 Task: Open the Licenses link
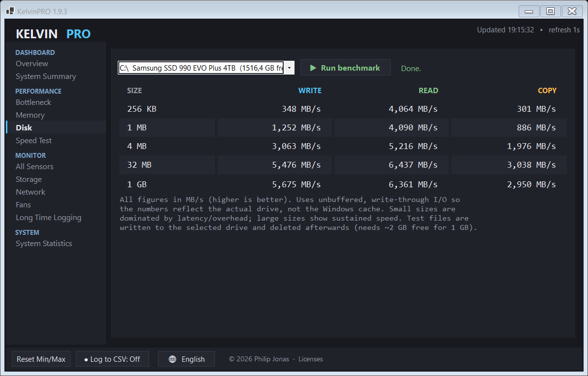point(311,359)
